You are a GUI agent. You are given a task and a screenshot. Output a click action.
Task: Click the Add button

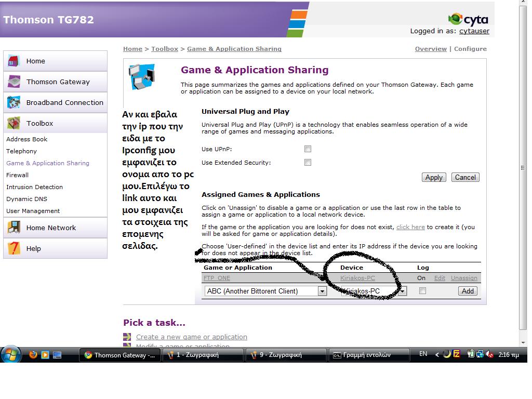click(468, 291)
